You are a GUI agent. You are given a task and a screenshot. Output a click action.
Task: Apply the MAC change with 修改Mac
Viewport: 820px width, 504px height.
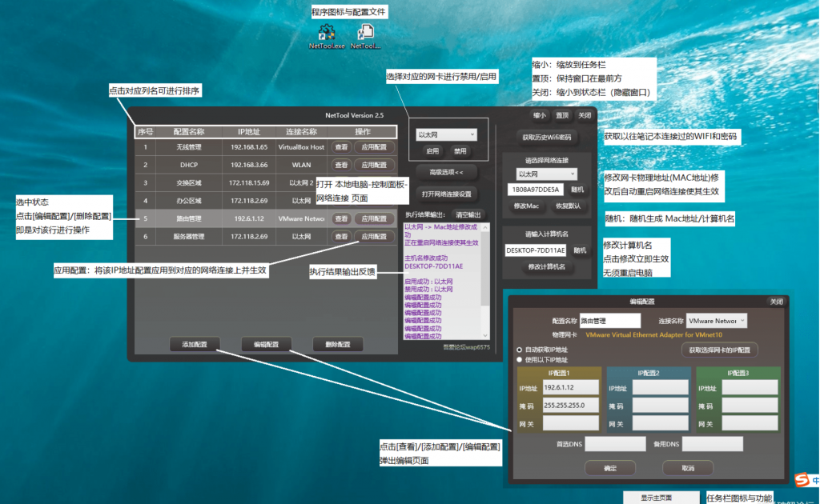click(526, 206)
